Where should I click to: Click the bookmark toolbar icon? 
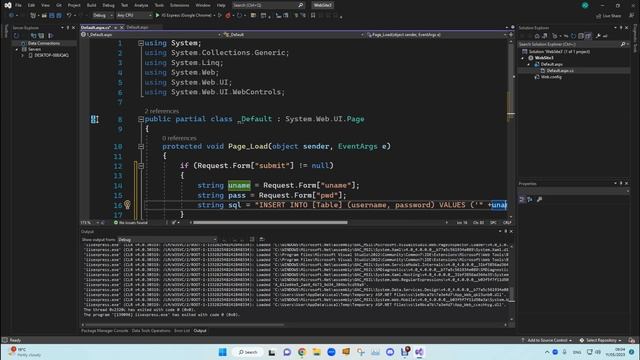click(x=313, y=16)
